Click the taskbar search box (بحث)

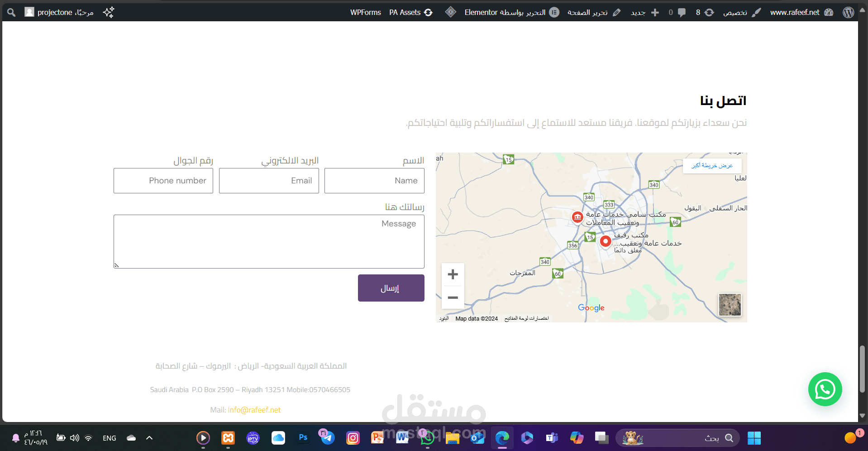click(677, 438)
